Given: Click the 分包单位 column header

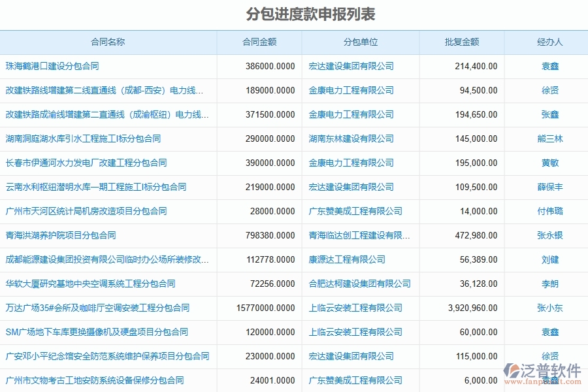Looking at the screenshot, I should point(358,42).
